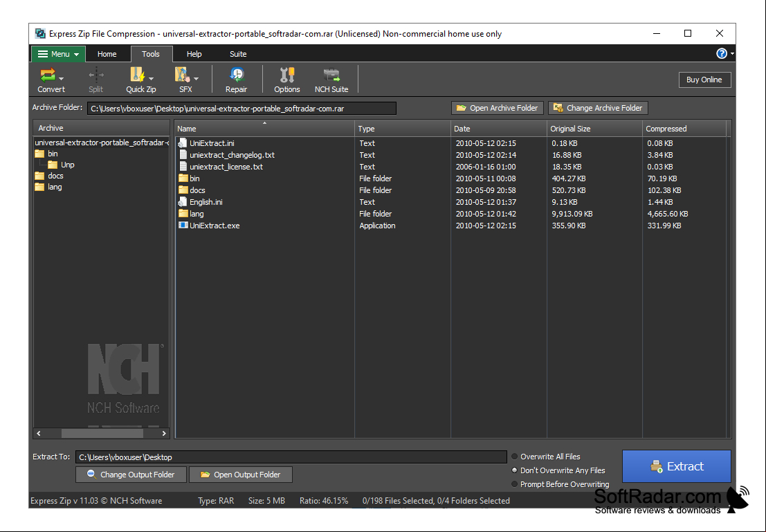Open the Convert dropdown arrow
The image size is (766, 532).
click(x=62, y=78)
